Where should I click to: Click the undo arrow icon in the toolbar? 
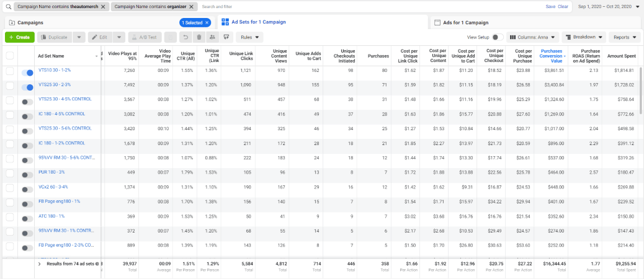pyautogui.click(x=185, y=37)
